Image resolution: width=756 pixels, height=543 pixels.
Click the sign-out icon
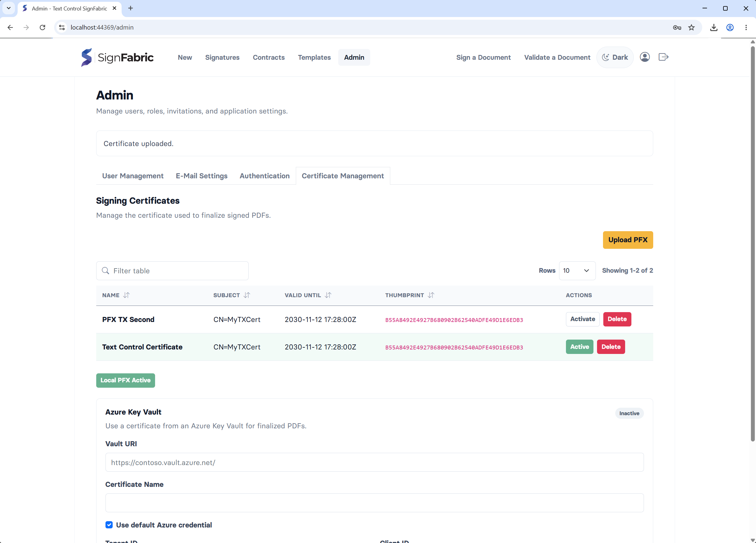click(663, 57)
